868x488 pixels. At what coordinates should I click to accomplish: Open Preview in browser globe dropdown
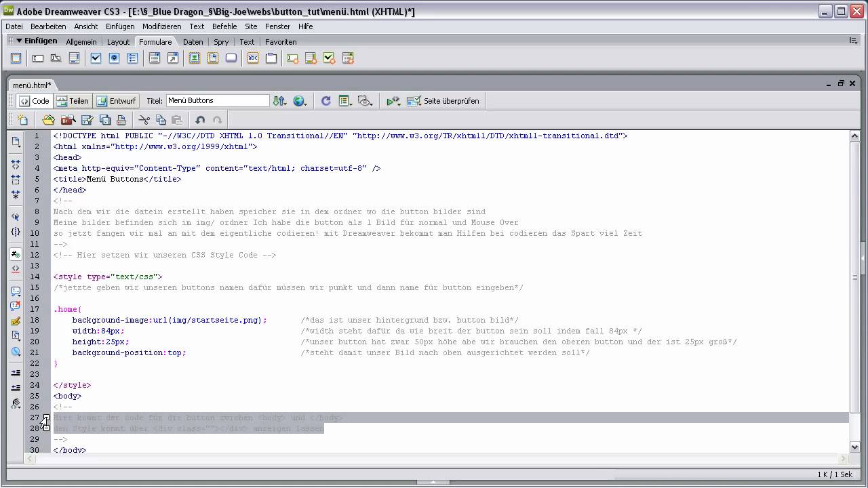300,101
